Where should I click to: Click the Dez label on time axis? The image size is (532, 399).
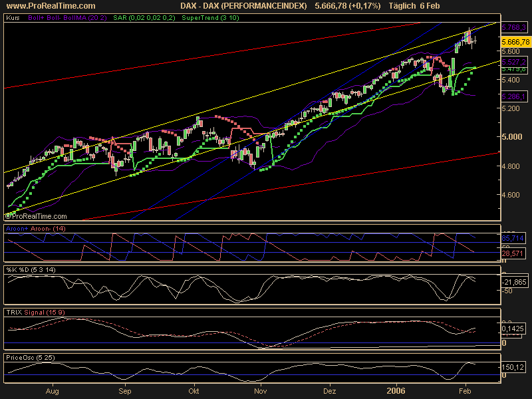(329, 391)
